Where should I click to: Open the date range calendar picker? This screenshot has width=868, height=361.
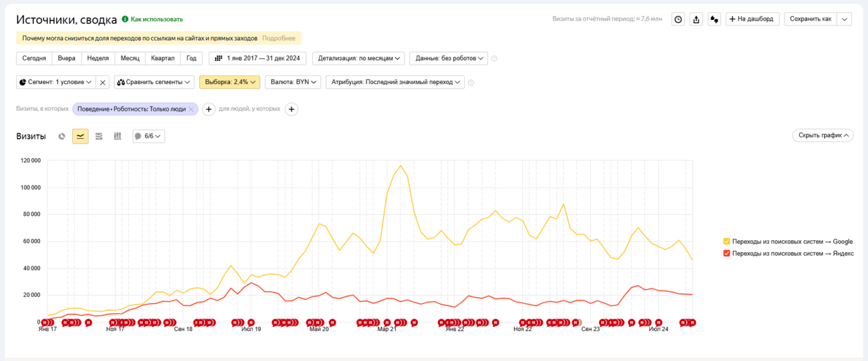pos(257,58)
